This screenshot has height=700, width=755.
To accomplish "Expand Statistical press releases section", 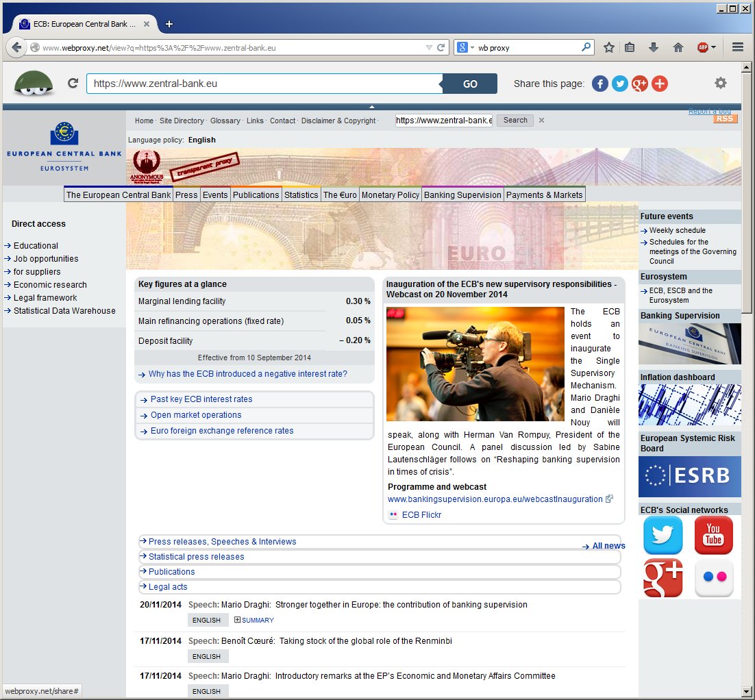I will pyautogui.click(x=196, y=557).
